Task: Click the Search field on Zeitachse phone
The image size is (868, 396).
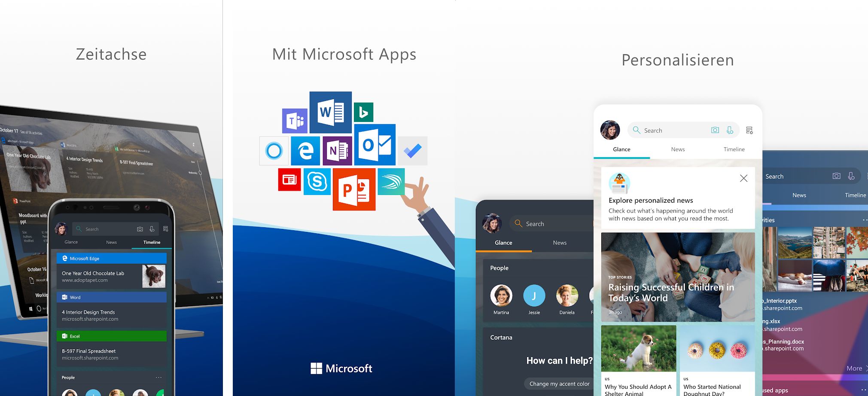Action: click(115, 229)
